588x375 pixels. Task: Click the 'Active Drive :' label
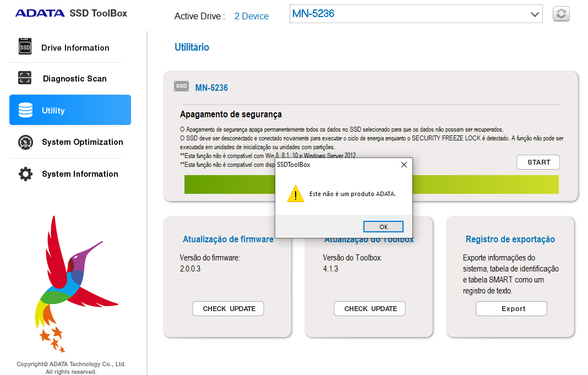coord(199,16)
